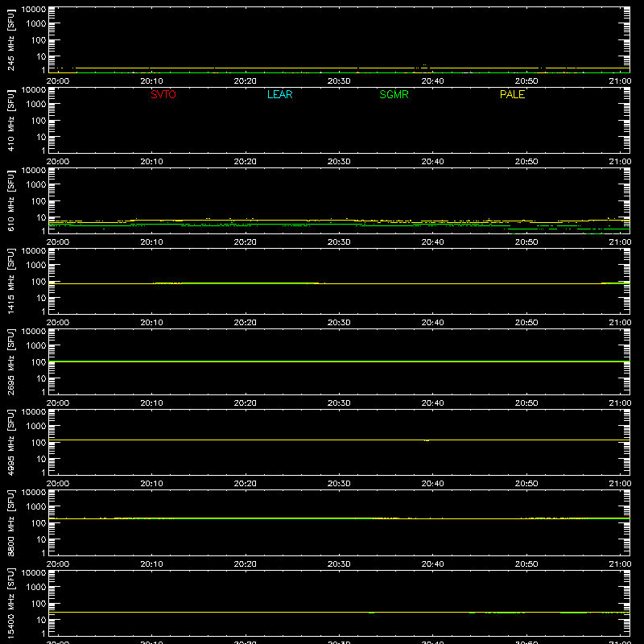Screen dimensions: 644x644
Task: Select the 2695 MHz [SFU] axis title
Action: [x=10, y=361]
